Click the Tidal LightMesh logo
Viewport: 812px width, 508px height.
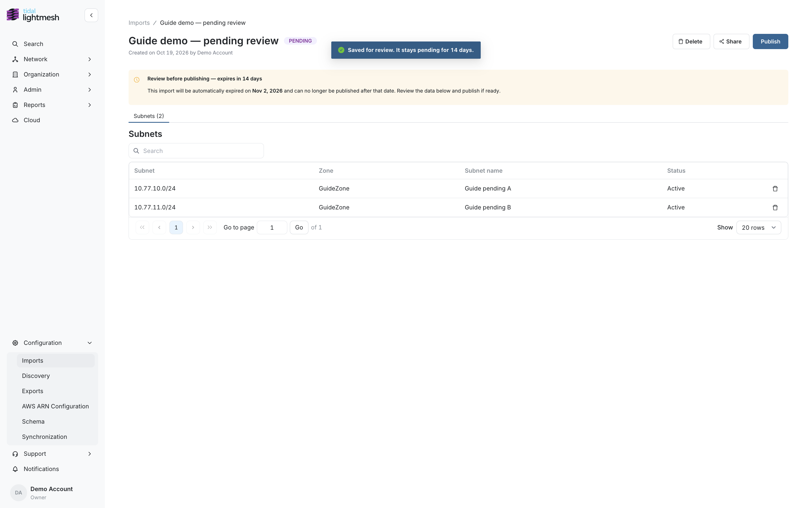coord(33,15)
